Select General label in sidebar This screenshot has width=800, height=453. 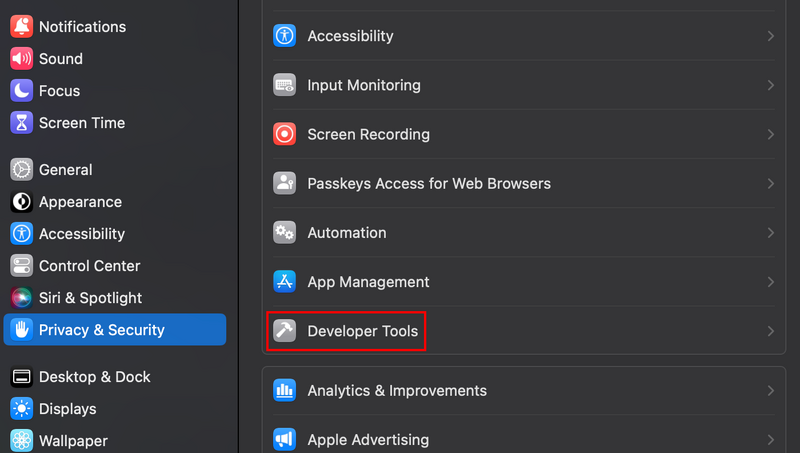[x=65, y=170]
